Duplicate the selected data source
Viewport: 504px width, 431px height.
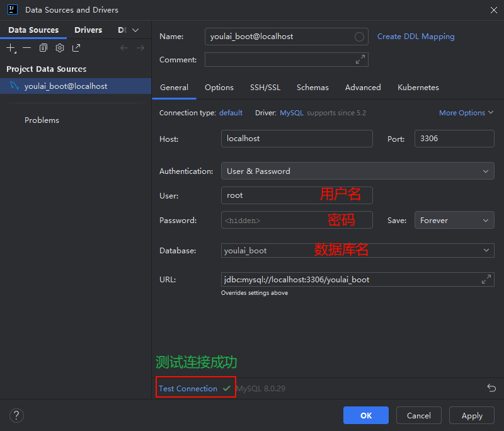point(43,48)
